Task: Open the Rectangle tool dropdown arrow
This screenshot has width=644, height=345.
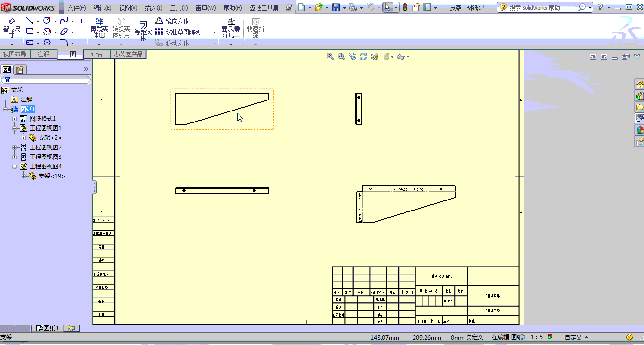Action: tap(38, 32)
